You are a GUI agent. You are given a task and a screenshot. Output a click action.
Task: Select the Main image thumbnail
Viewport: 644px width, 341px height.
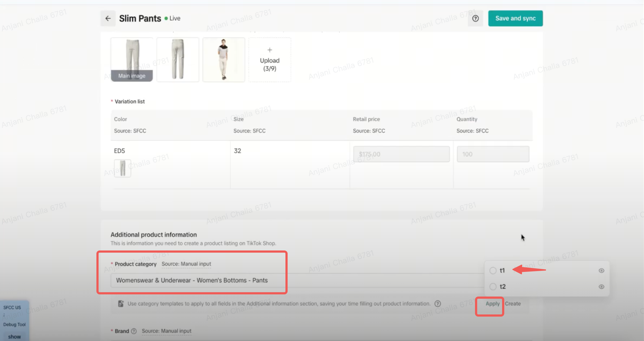[x=132, y=60]
